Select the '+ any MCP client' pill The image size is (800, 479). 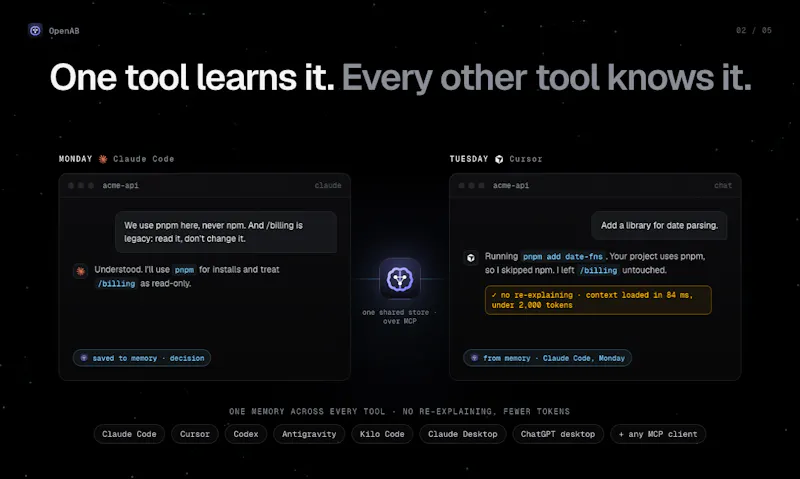pos(658,434)
